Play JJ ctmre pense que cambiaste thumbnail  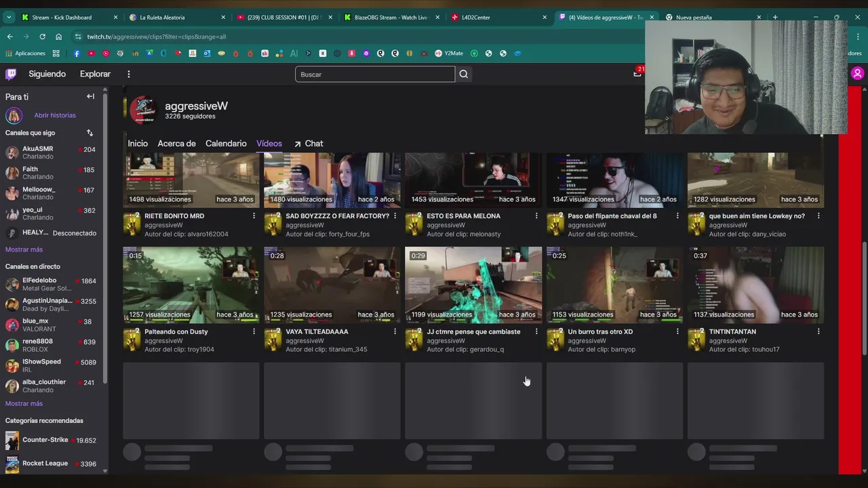473,285
